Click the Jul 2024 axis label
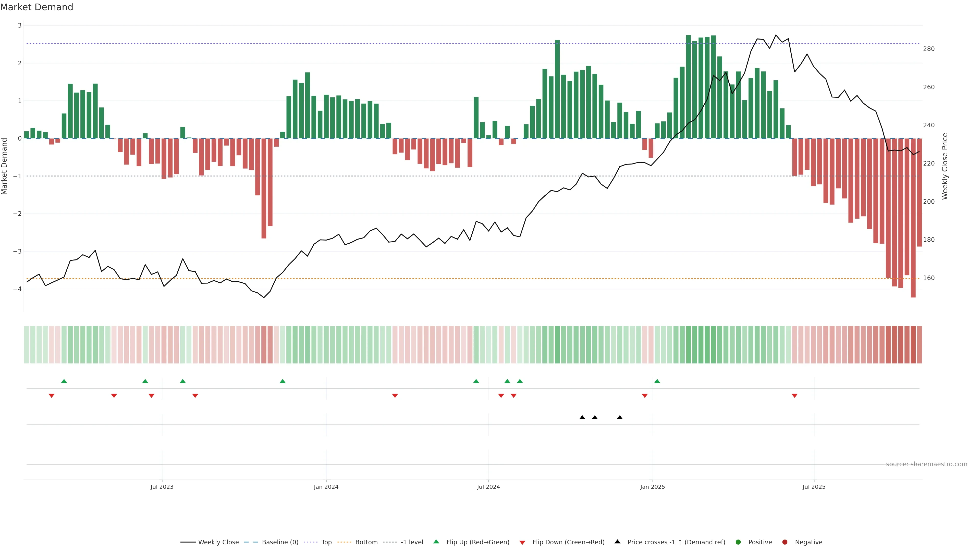This screenshot has width=980, height=551. coord(488,487)
